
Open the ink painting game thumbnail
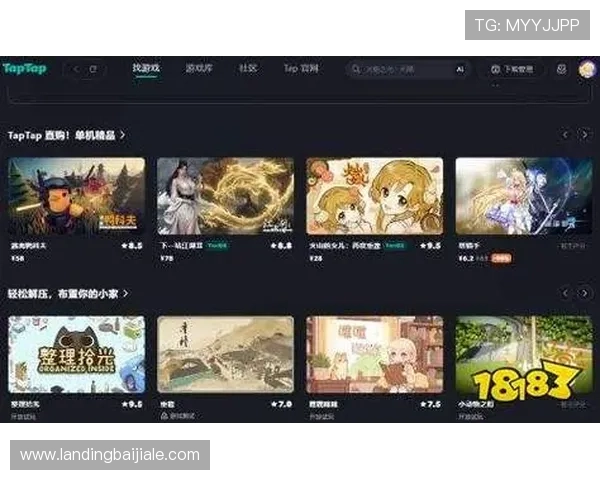coord(225,354)
